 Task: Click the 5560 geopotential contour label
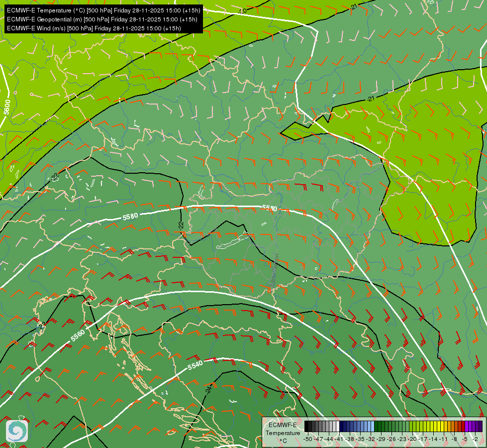(78, 336)
